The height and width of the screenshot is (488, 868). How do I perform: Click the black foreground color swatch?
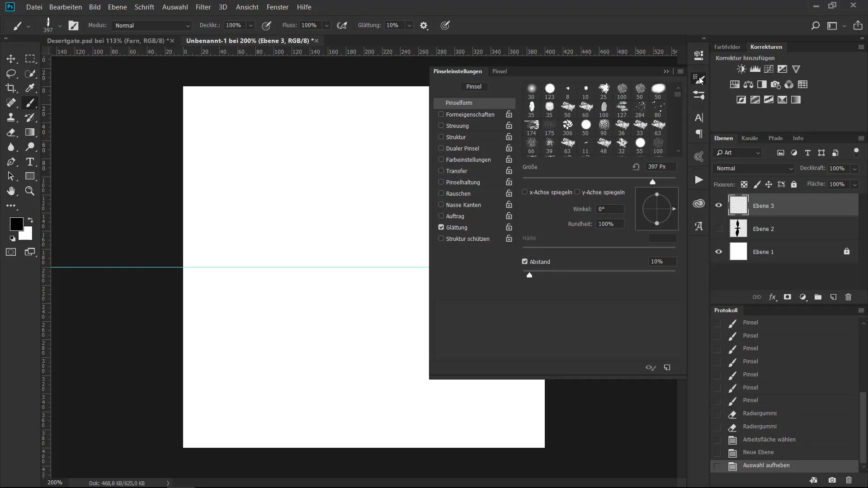[x=16, y=224]
